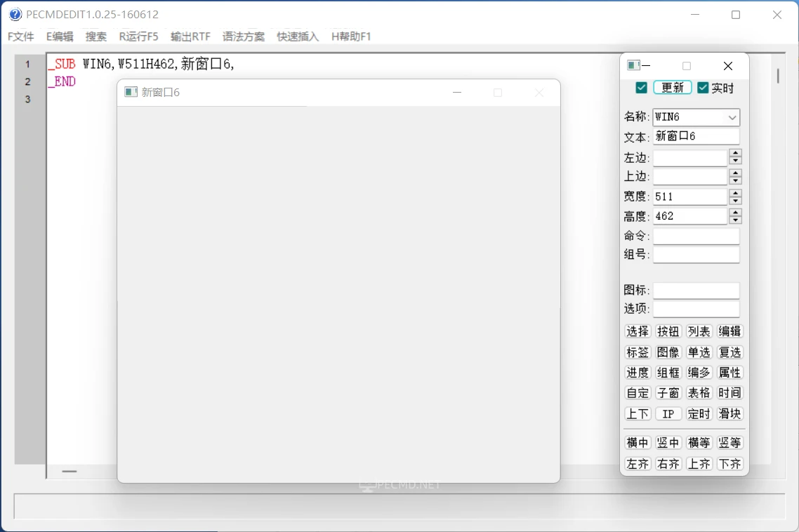
Task: Click the 更新 button
Action: 673,88
